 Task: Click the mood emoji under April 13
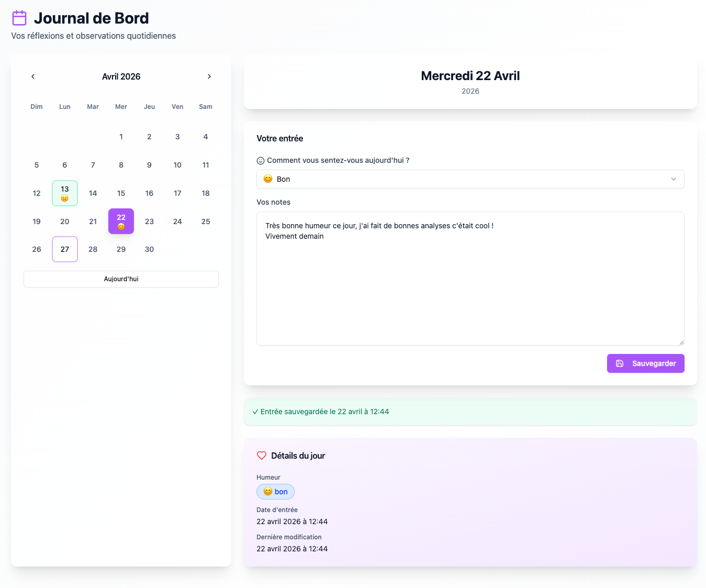[65, 198]
